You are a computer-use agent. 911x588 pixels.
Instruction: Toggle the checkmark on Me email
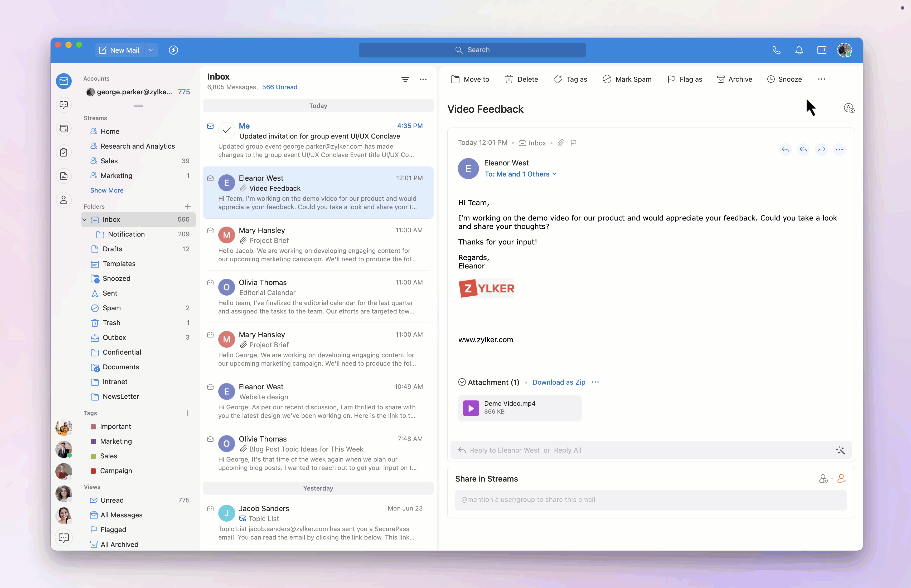point(226,131)
